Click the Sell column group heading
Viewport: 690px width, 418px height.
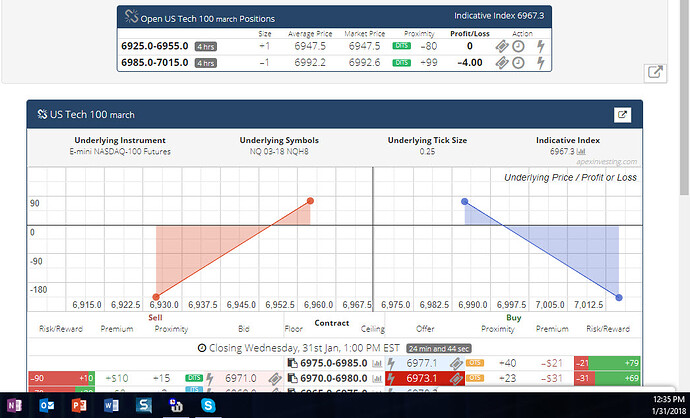click(155, 318)
